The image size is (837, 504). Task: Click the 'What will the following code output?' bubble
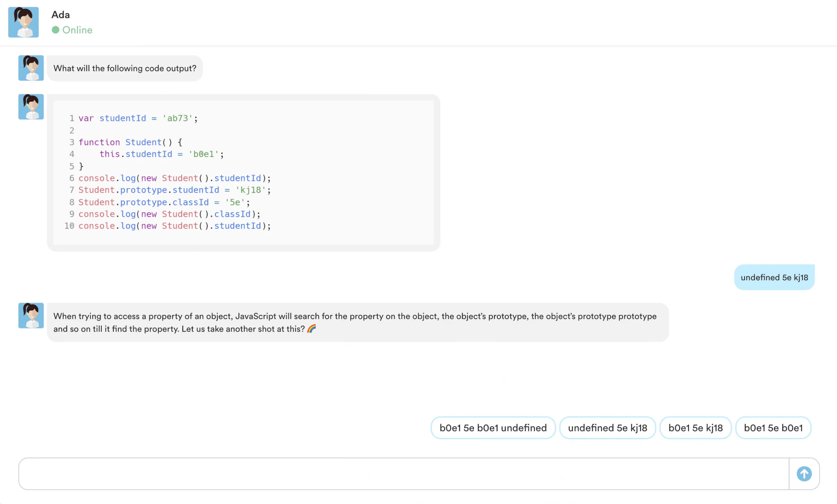pos(125,68)
